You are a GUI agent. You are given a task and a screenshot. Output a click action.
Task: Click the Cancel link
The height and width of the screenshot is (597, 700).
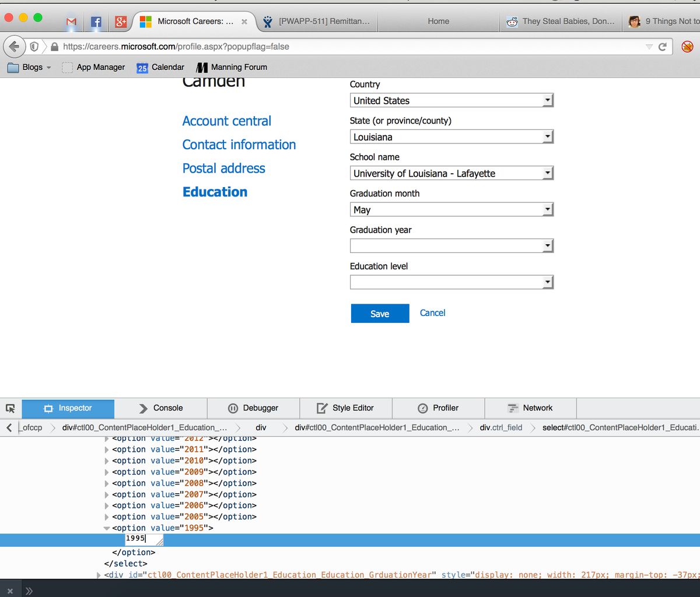tap(432, 313)
